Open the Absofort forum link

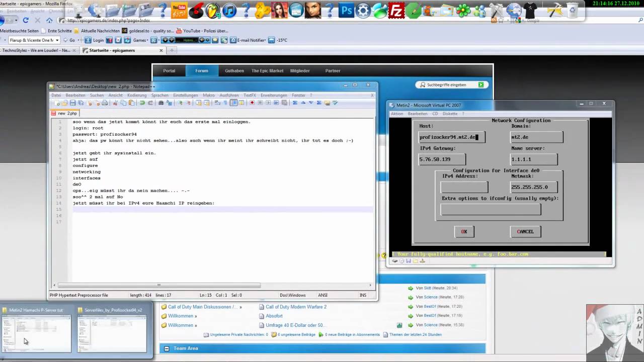[x=274, y=316]
